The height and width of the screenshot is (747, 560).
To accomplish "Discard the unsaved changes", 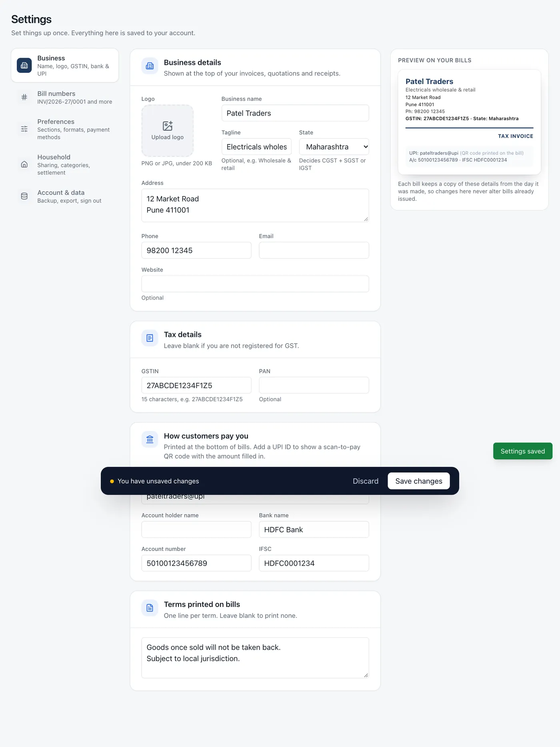I will (x=365, y=481).
